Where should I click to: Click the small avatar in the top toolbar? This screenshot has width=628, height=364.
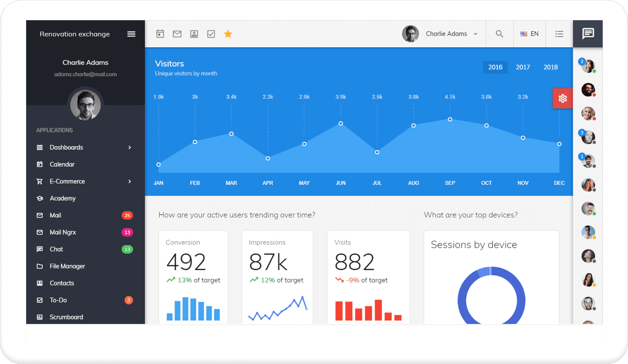point(411,34)
